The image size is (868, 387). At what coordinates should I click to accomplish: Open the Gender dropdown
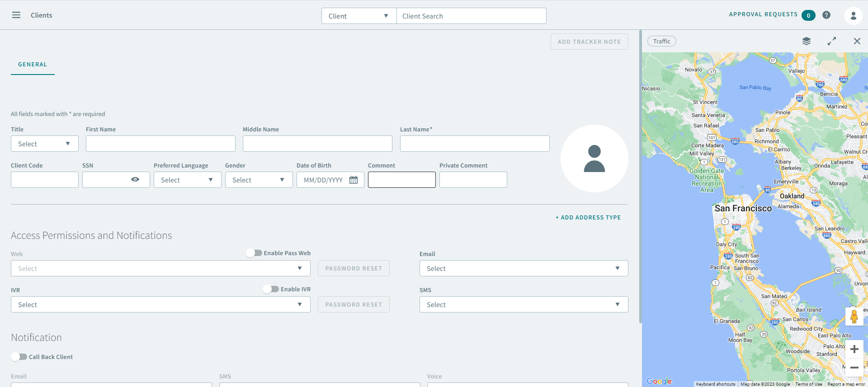pos(259,180)
